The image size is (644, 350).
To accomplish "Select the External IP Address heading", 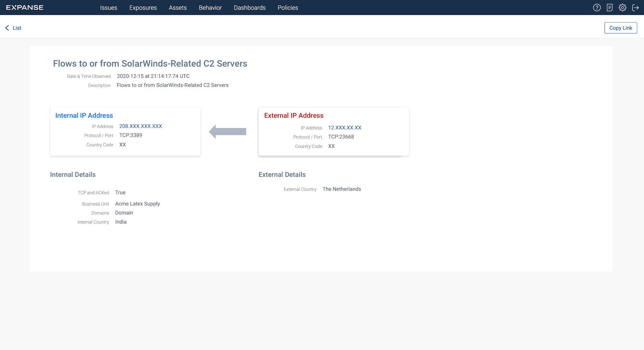I will tap(294, 115).
